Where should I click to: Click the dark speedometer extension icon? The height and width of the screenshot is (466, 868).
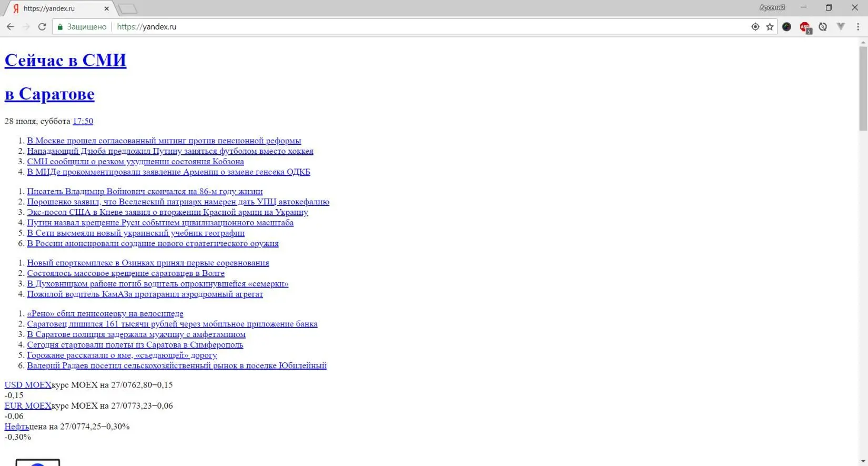[786, 27]
